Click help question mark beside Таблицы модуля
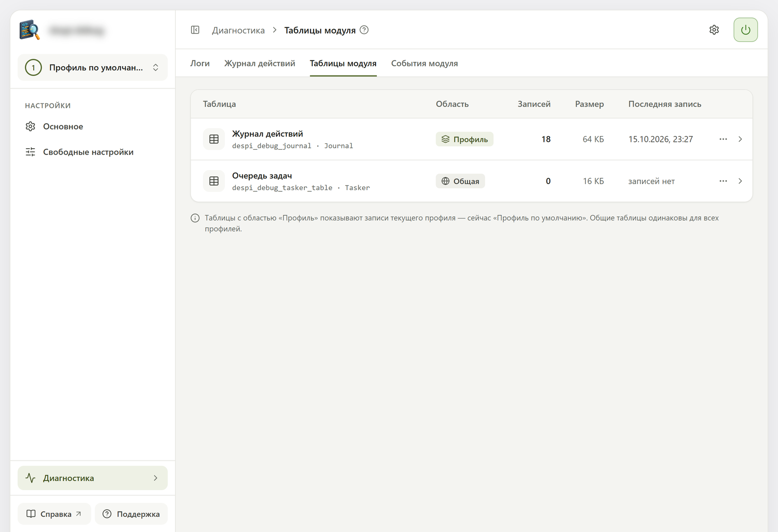 pyautogui.click(x=364, y=30)
